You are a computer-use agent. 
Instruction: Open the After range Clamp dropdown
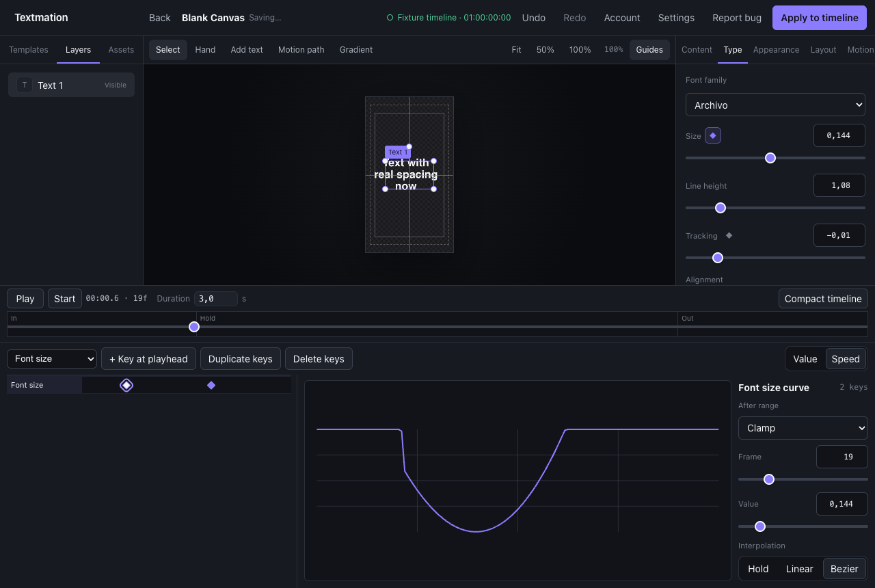(803, 428)
